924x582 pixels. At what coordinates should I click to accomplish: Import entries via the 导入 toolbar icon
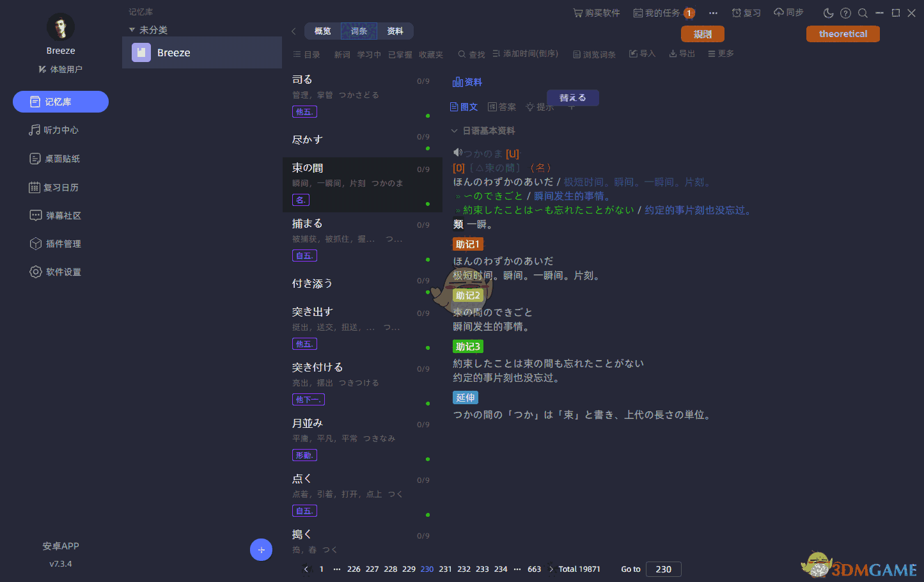(642, 54)
